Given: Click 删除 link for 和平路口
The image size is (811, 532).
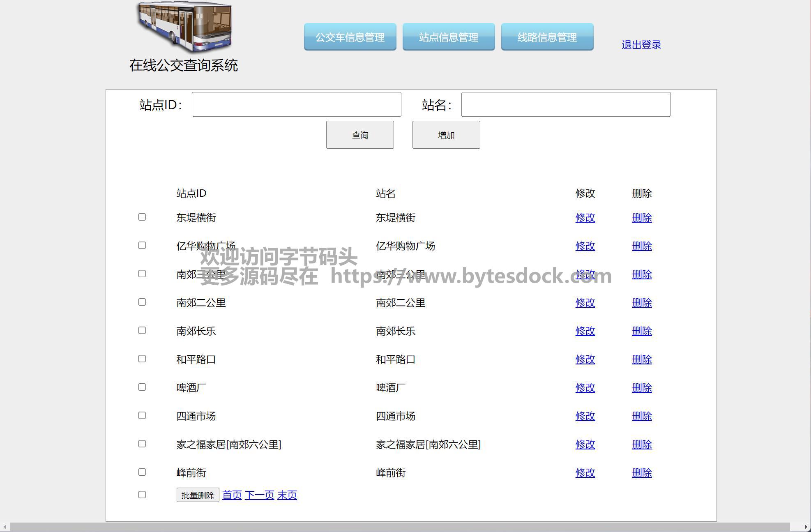Looking at the screenshot, I should pyautogui.click(x=642, y=359).
